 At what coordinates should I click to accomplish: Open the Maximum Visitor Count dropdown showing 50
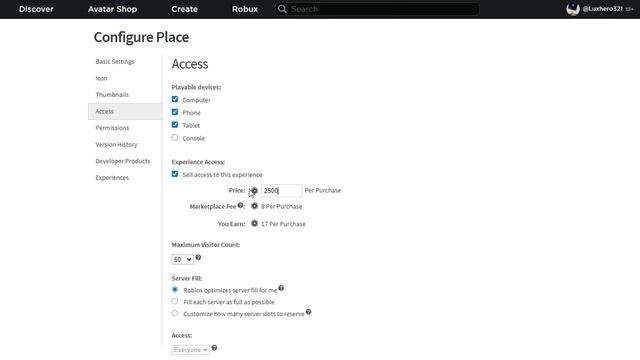182,259
